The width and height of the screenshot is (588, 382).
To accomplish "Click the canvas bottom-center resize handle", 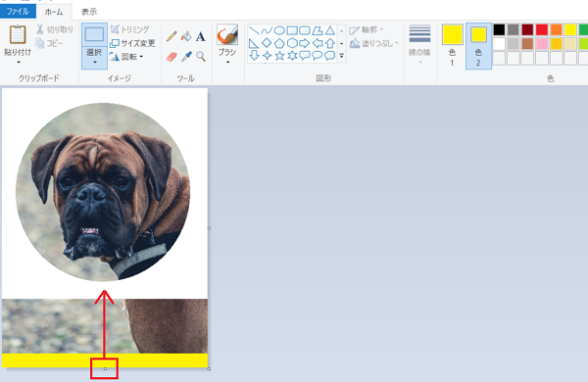I will click(x=105, y=369).
